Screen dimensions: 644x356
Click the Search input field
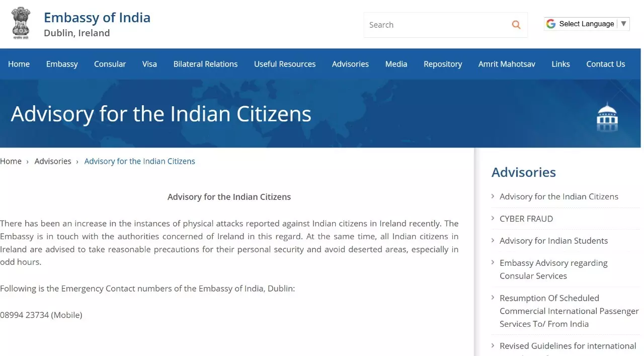[435, 25]
